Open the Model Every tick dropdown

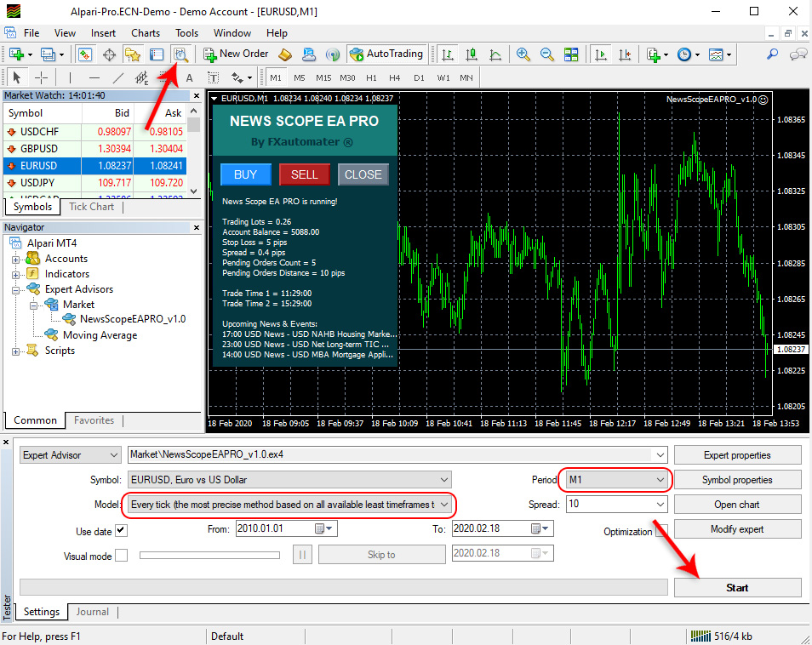(289, 505)
